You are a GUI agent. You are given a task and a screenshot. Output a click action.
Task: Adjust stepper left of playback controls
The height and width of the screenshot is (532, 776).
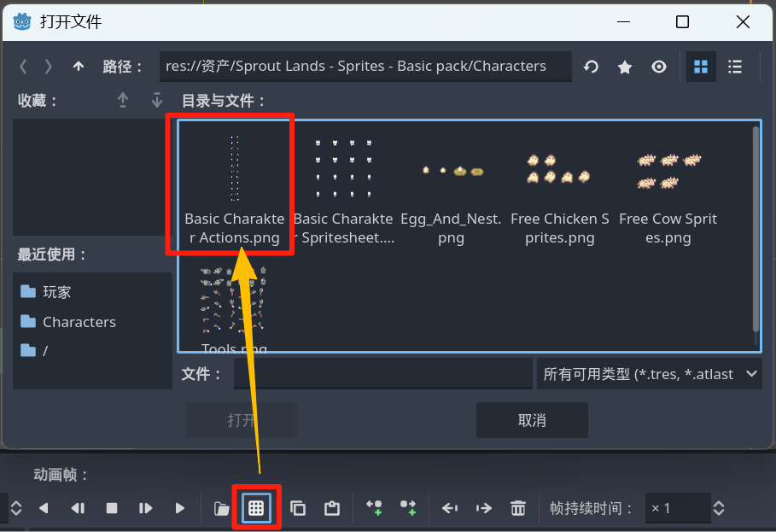click(x=16, y=508)
